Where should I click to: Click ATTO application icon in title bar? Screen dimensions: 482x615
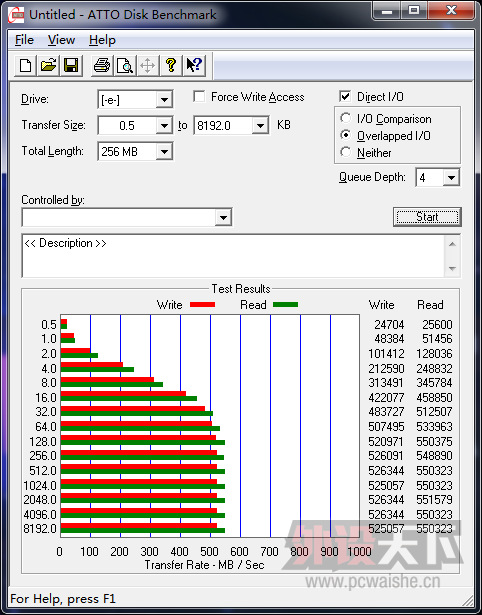16,15
